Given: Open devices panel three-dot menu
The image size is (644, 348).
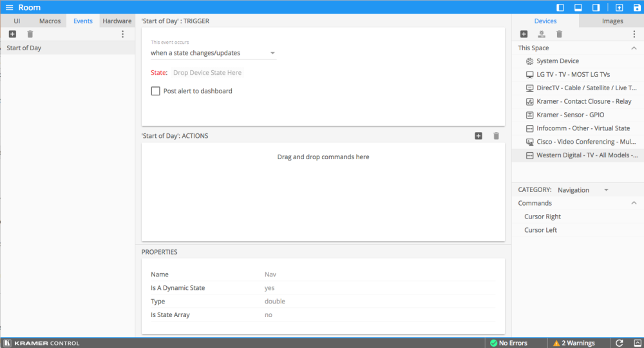Looking at the screenshot, I should click(x=634, y=34).
